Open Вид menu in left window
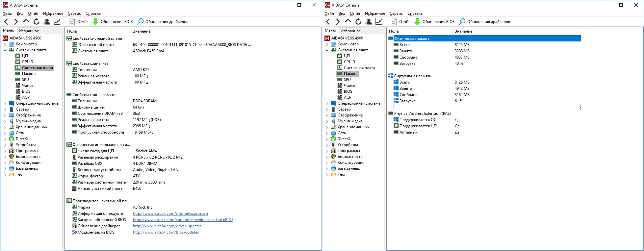The width and height of the screenshot is (644, 251). click(20, 13)
